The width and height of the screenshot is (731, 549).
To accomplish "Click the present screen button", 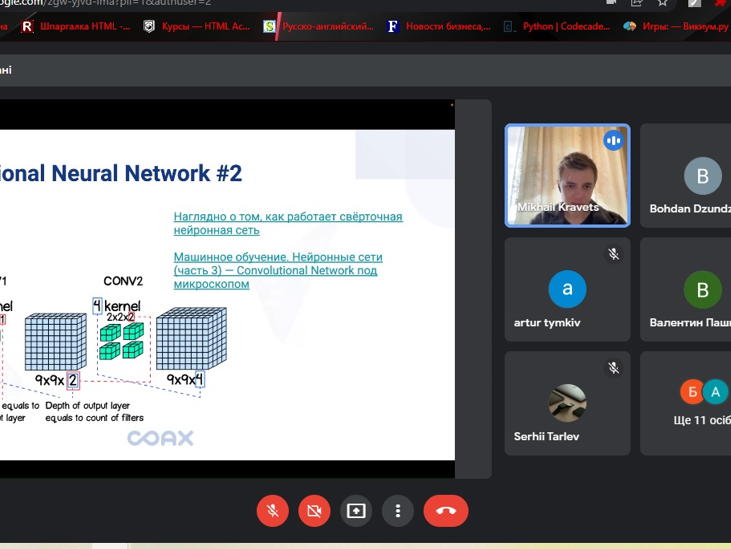I will 356,511.
